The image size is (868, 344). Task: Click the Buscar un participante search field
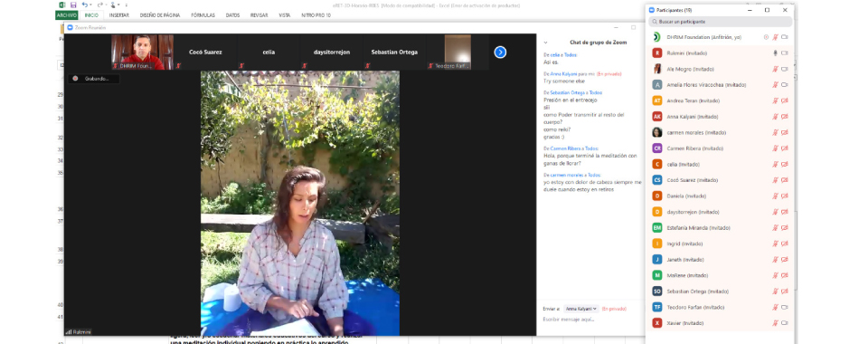721,22
